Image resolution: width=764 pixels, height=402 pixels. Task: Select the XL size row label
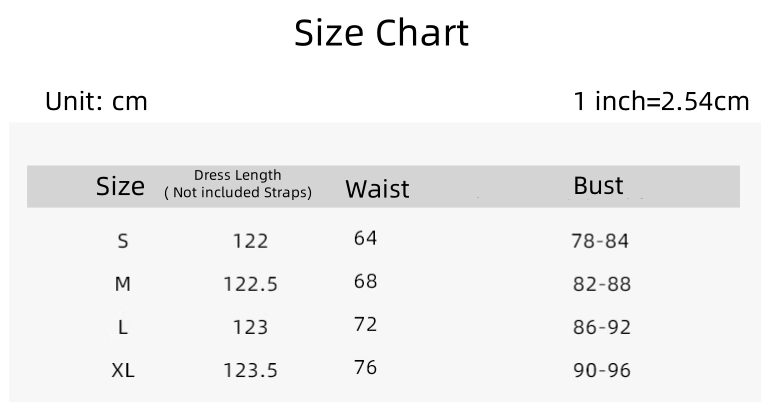click(123, 370)
